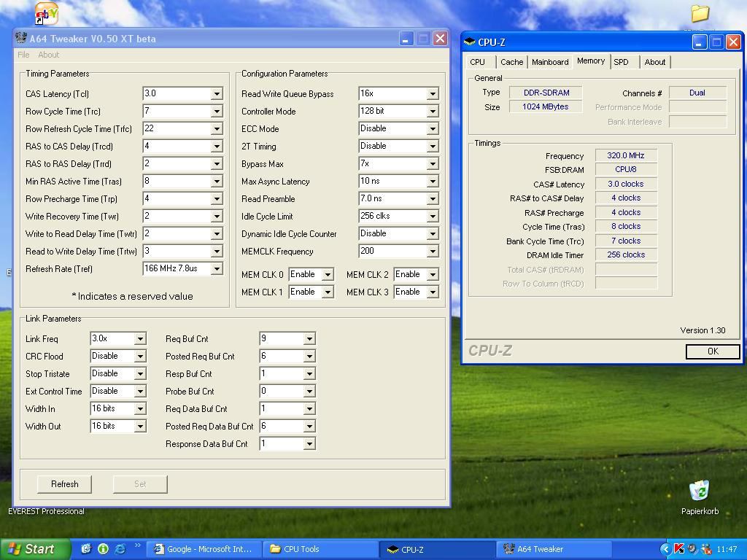The height and width of the screenshot is (560, 747).
Task: Open the folder icon on the desktop
Action: (700, 13)
